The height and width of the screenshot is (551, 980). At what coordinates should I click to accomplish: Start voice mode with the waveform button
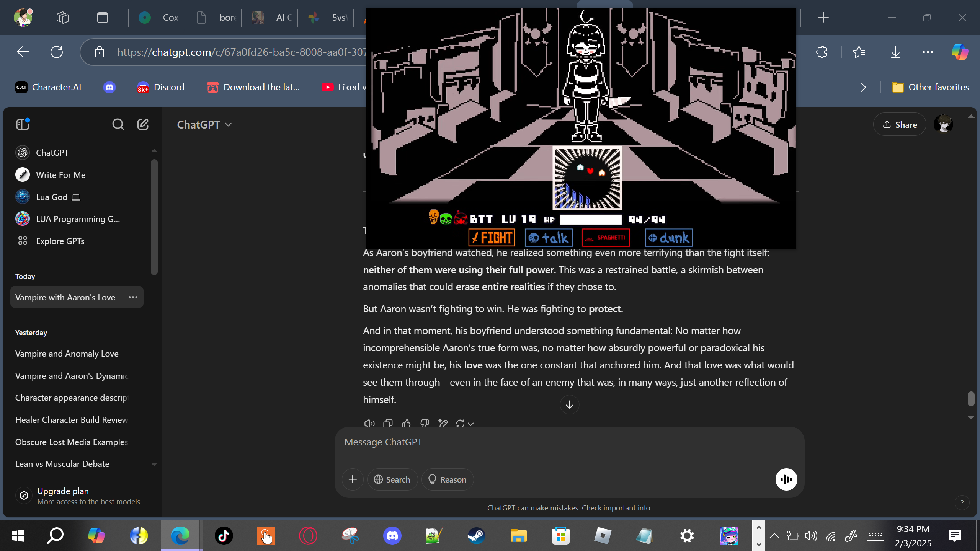[786, 479]
